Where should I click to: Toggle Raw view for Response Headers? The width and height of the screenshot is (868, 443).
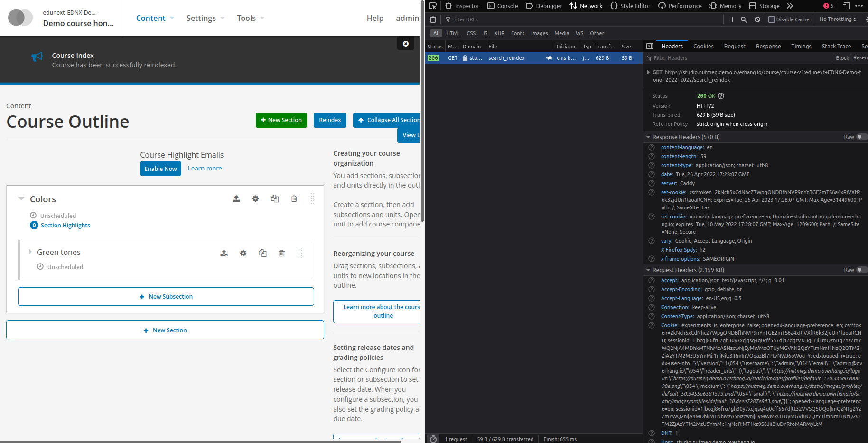(x=861, y=137)
